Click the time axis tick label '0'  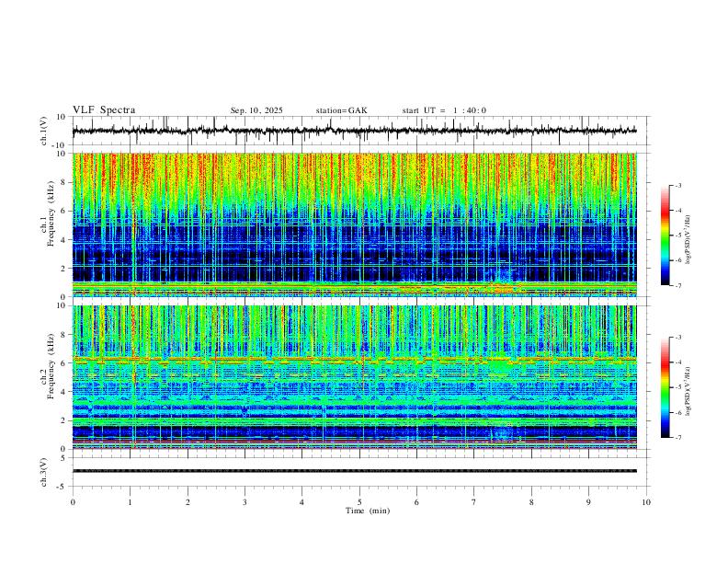coord(73,502)
